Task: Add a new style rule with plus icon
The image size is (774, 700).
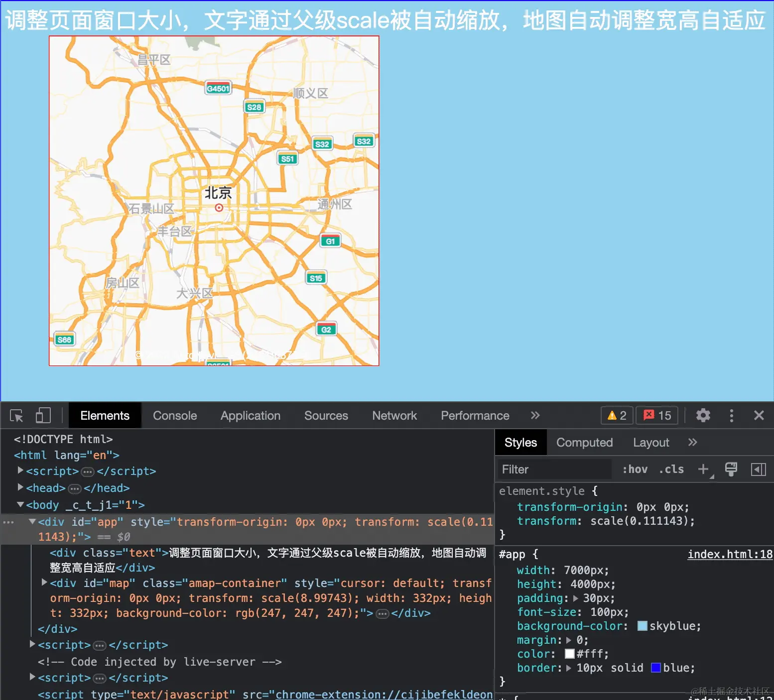Action: pos(703,469)
